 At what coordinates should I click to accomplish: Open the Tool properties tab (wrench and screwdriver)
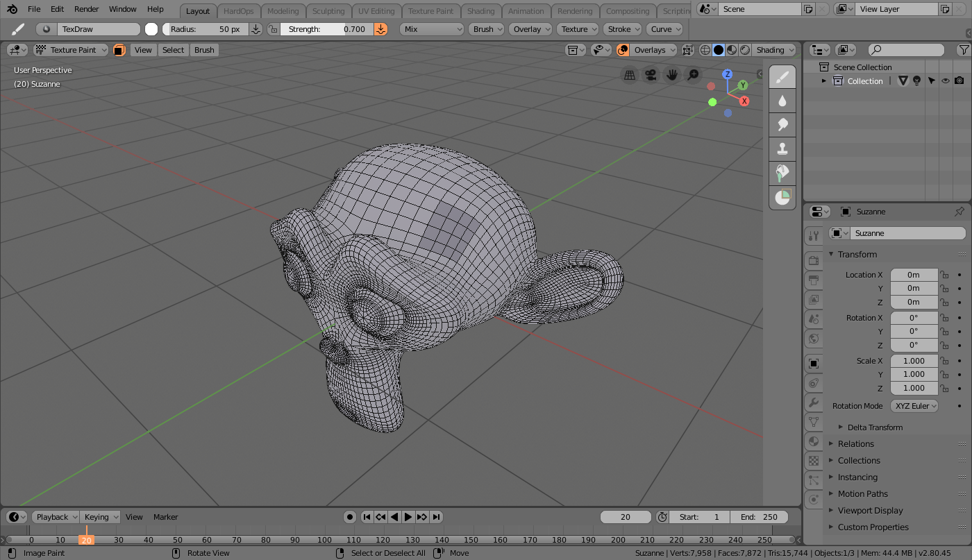coord(813,236)
